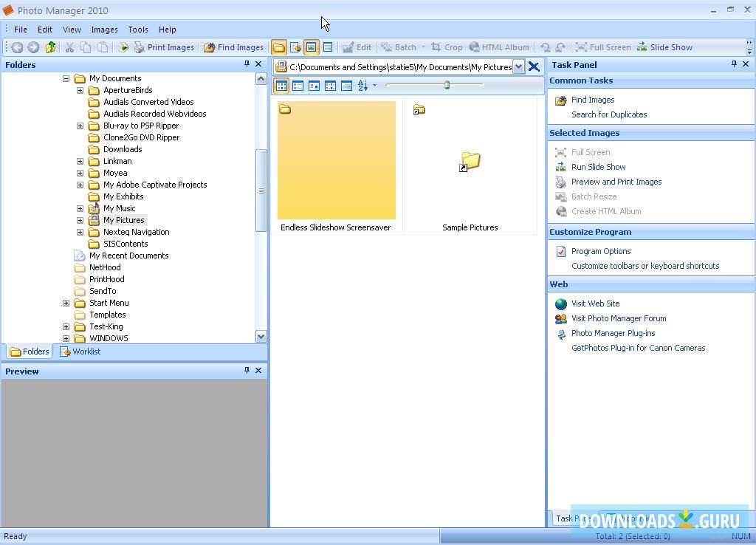Expand the Blu-ray to PSP Ripper folder
The image size is (756, 545).
80,126
